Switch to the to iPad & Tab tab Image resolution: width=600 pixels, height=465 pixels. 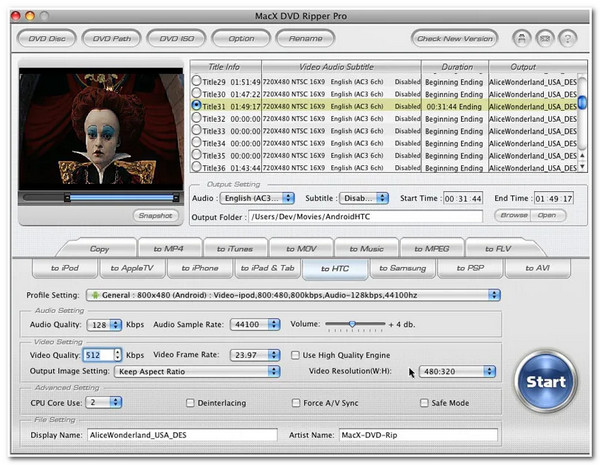coord(267,268)
